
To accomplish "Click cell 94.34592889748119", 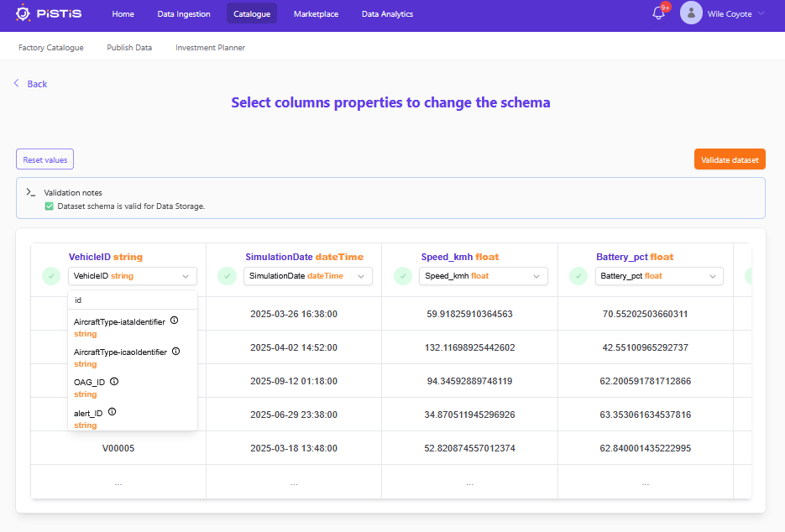I will coord(469,381).
